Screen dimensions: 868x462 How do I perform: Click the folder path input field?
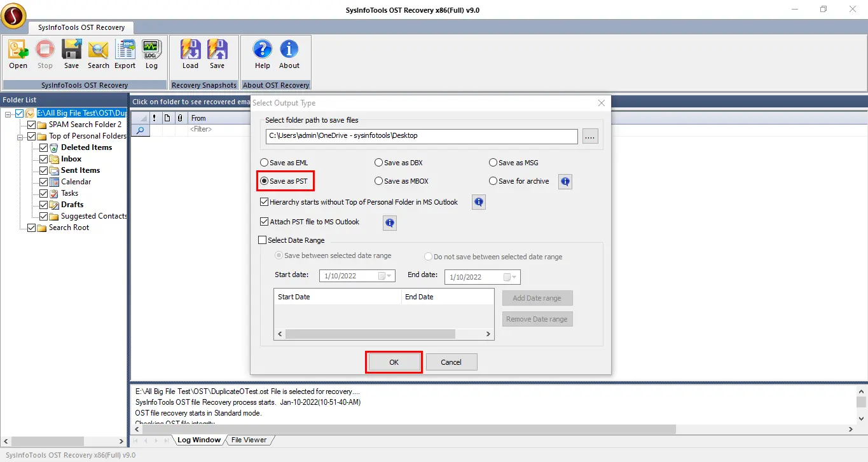(422, 136)
